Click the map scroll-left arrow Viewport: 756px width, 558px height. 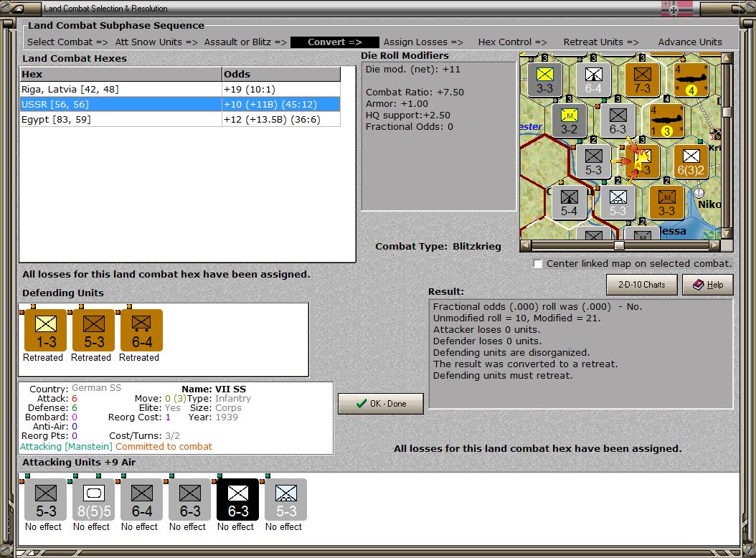(x=526, y=245)
